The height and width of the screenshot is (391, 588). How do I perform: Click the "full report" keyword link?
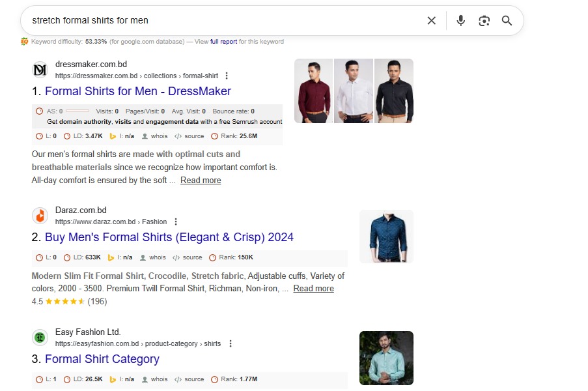click(x=223, y=42)
